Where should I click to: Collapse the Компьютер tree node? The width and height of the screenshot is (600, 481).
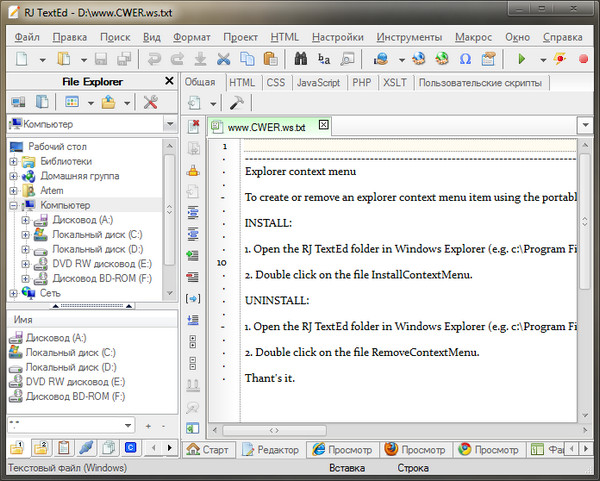(x=13, y=205)
